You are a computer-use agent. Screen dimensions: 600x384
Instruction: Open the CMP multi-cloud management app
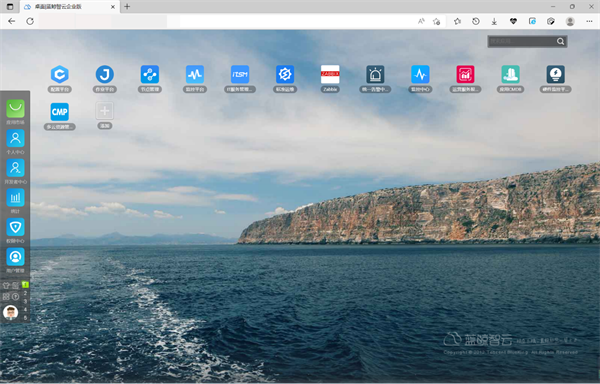pyautogui.click(x=60, y=112)
